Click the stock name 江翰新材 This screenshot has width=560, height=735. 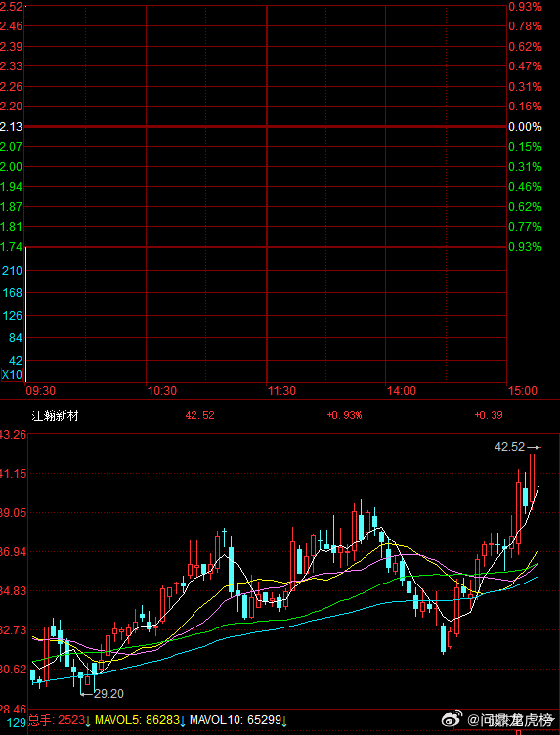coord(55,415)
